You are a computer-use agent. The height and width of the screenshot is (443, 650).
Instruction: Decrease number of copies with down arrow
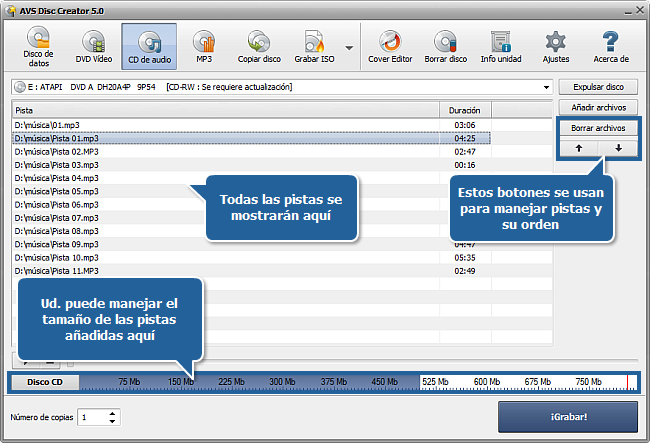112,421
